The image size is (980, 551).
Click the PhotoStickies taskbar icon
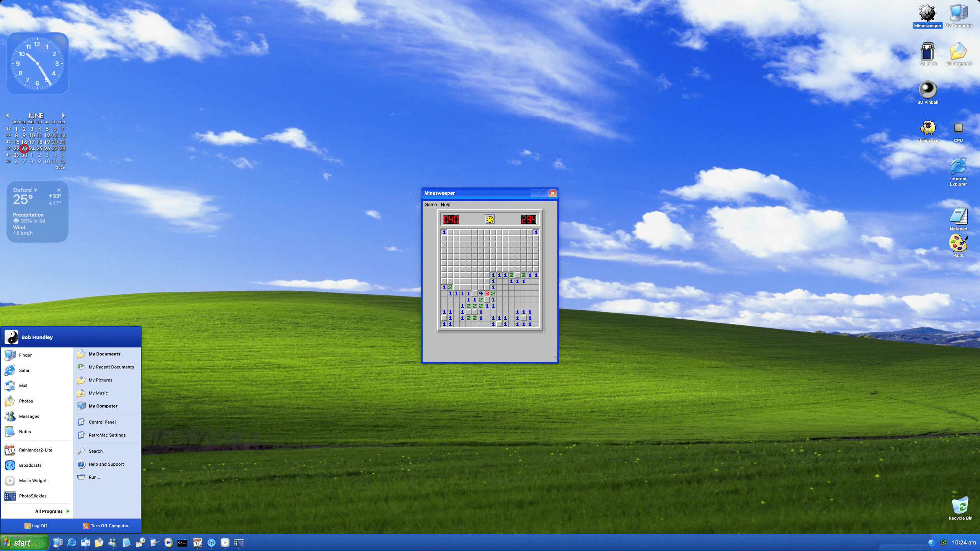[239, 543]
